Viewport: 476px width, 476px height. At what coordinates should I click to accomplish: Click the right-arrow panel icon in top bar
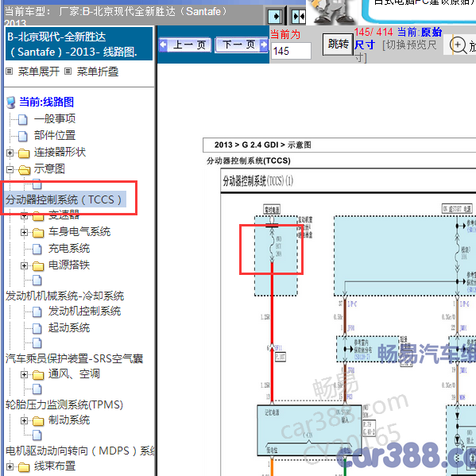pyautogui.click(x=275, y=17)
